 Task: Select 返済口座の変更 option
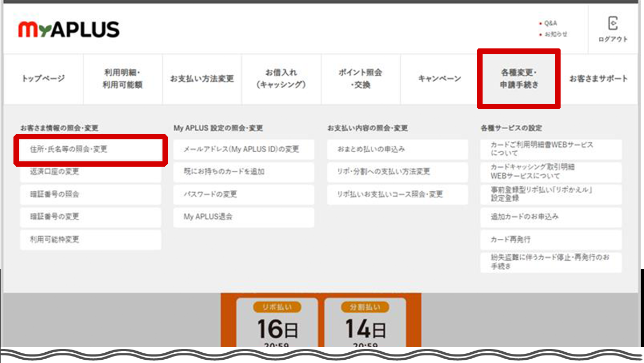pyautogui.click(x=90, y=172)
